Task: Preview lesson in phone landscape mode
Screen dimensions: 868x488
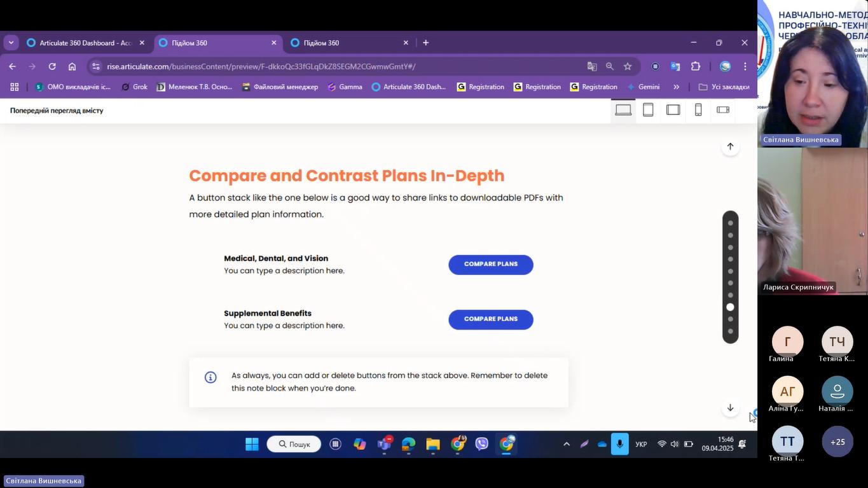Action: 723,110
